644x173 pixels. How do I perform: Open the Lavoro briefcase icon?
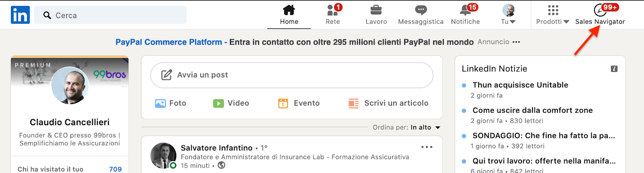tap(376, 10)
